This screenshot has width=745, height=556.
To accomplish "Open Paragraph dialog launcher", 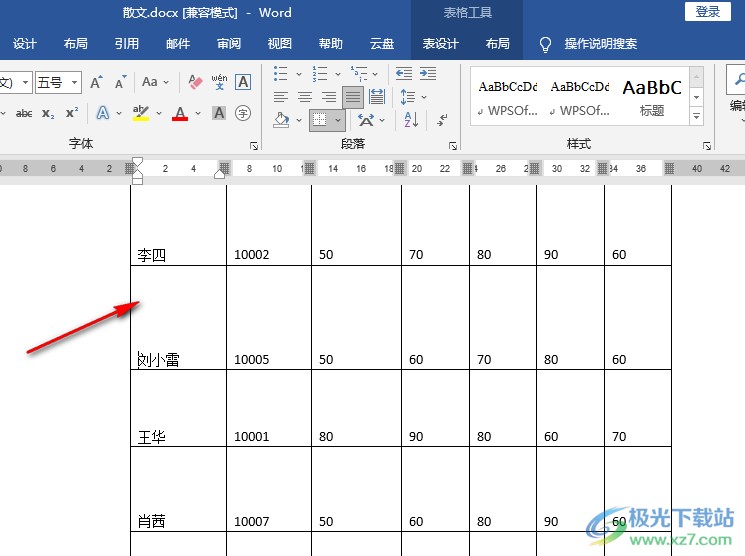I will 453,146.
